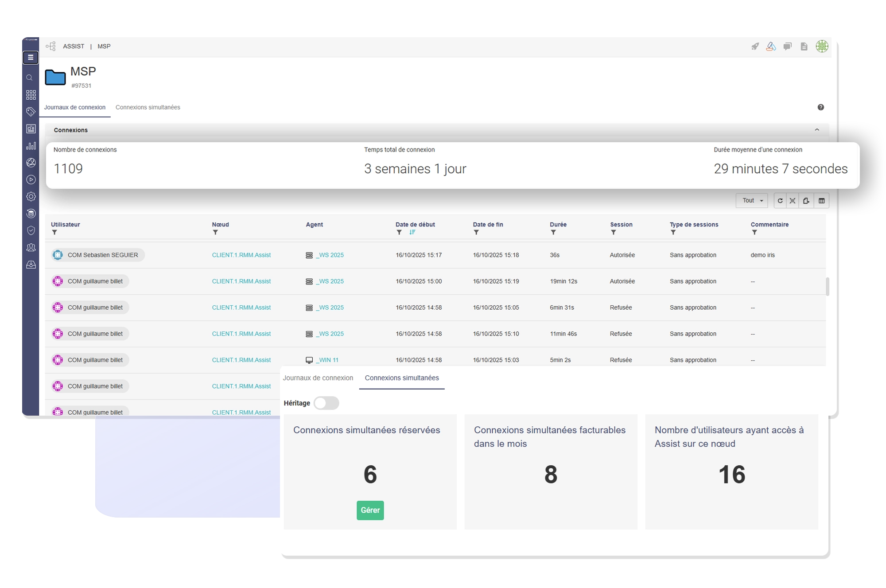Collapse the Connexions panel with its chevron

pyautogui.click(x=816, y=130)
